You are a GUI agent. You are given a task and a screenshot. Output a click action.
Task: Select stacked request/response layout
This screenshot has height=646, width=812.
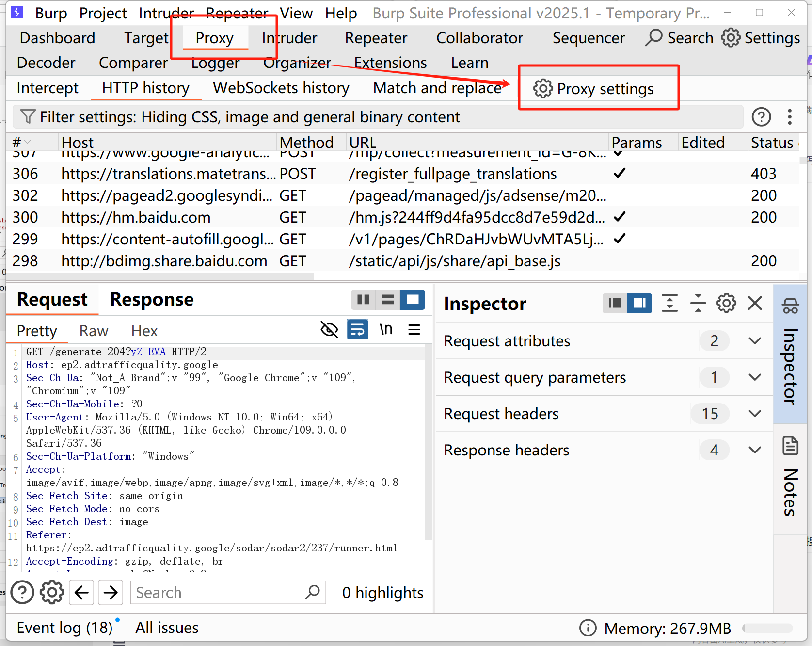tap(388, 300)
